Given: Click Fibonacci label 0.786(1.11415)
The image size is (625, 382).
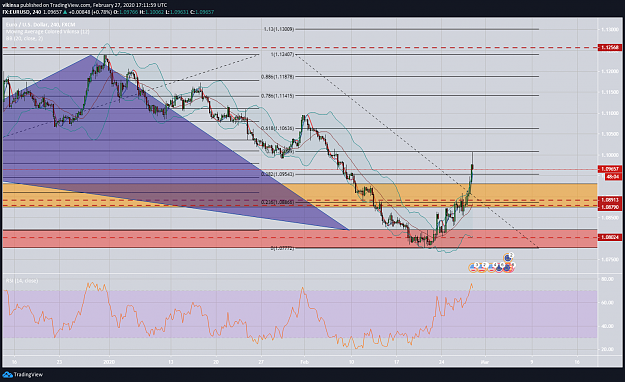Looking at the screenshot, I should pos(277,96).
